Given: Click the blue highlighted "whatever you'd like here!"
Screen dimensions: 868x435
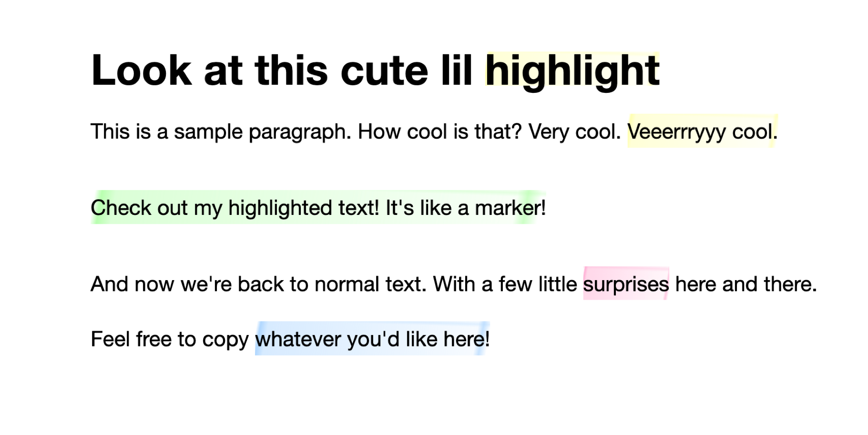Looking at the screenshot, I should tap(372, 339).
